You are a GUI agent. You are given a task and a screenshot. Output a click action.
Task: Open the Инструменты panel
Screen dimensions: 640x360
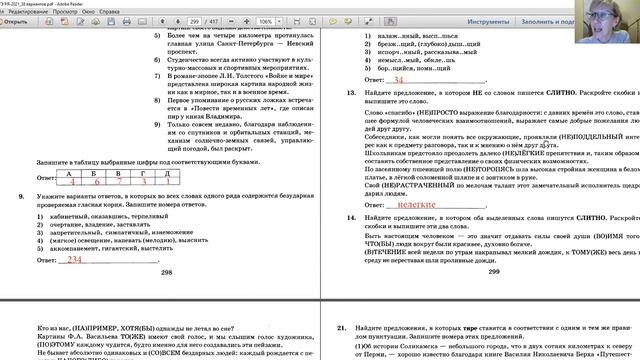[x=488, y=22]
